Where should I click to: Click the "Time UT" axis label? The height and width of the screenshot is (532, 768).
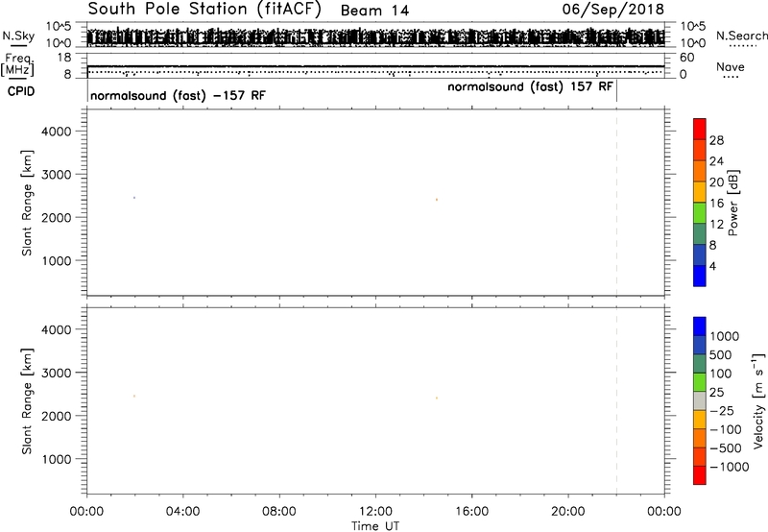click(375, 526)
